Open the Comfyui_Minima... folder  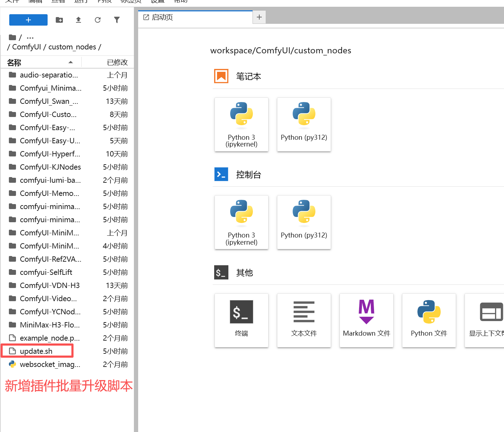[67, 88]
